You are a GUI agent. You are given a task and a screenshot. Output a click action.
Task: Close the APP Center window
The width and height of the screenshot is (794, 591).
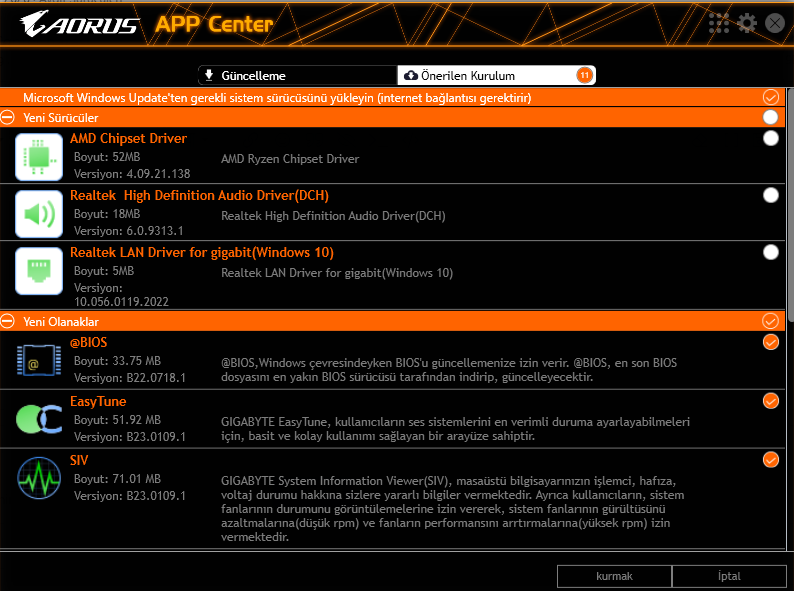coord(775,23)
